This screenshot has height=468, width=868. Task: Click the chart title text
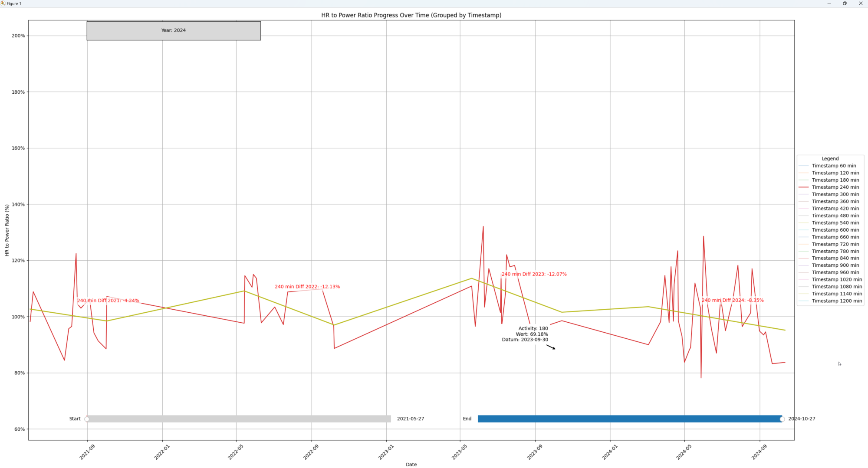(411, 15)
